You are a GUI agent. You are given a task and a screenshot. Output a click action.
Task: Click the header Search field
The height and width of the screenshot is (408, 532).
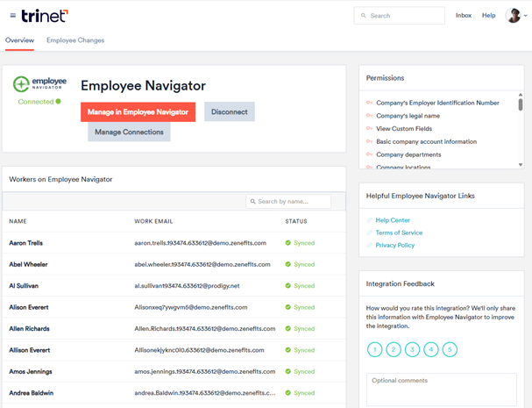pos(400,16)
